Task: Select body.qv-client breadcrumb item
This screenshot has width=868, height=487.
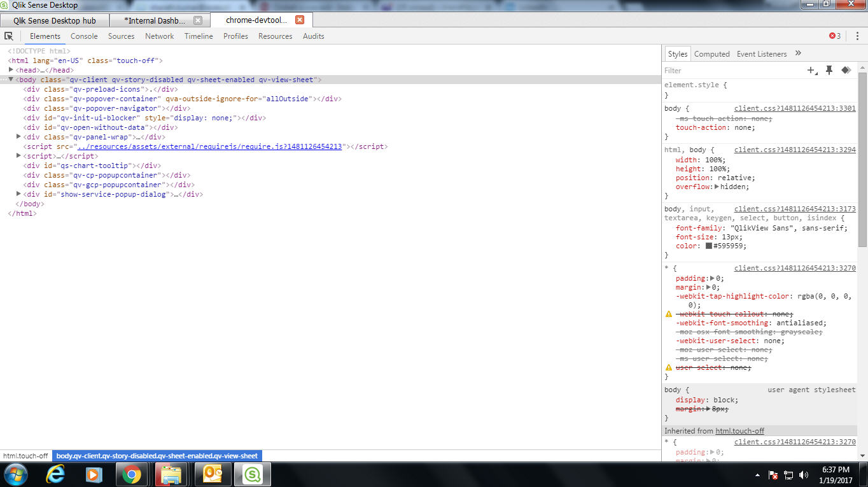Action: (x=157, y=456)
